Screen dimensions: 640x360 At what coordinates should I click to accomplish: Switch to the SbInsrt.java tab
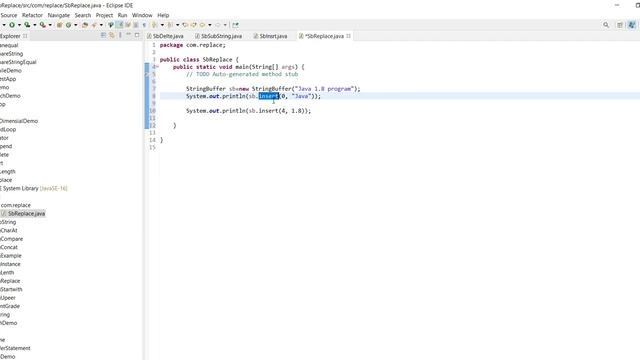click(270, 36)
